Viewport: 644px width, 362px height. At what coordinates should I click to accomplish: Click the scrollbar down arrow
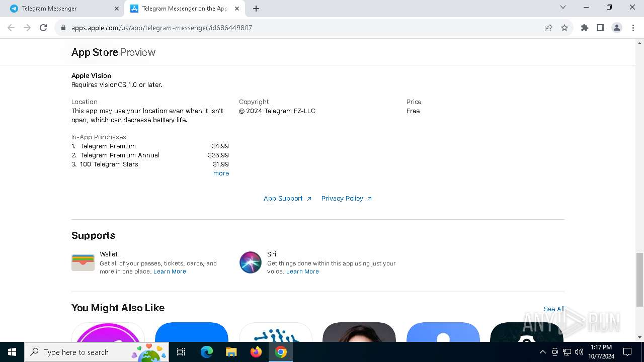(x=639, y=337)
